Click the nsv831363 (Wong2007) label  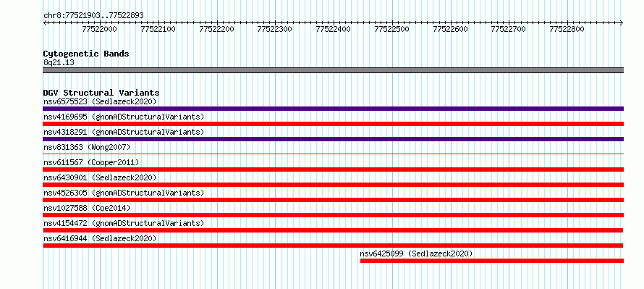tap(87, 147)
